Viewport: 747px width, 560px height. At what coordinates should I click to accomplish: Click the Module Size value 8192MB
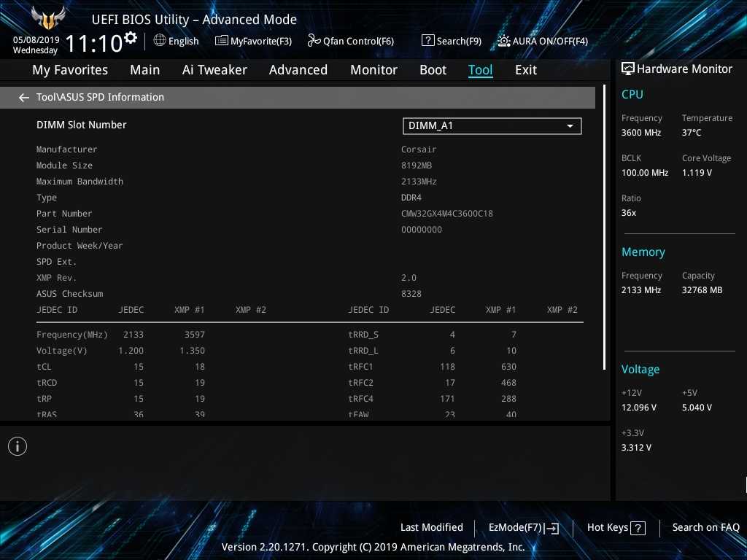coord(417,166)
